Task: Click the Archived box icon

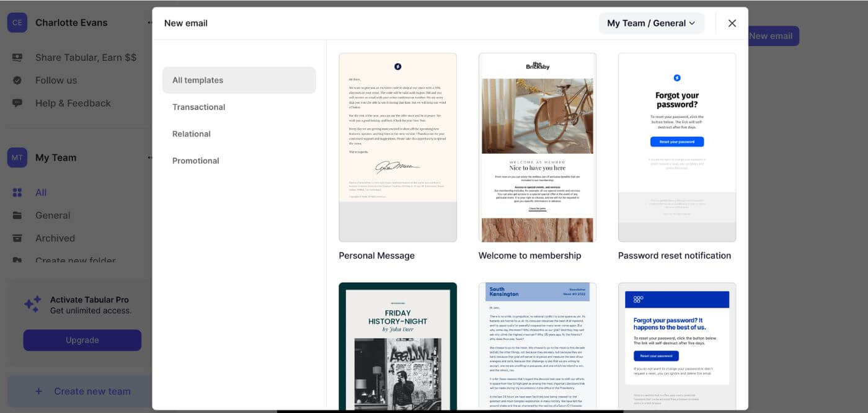Action: pyautogui.click(x=17, y=238)
